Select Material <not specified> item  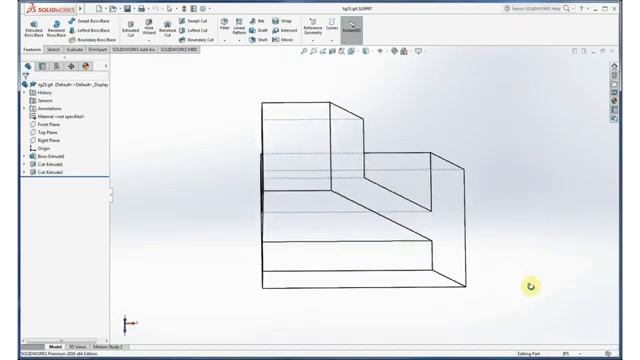pyautogui.click(x=57, y=116)
